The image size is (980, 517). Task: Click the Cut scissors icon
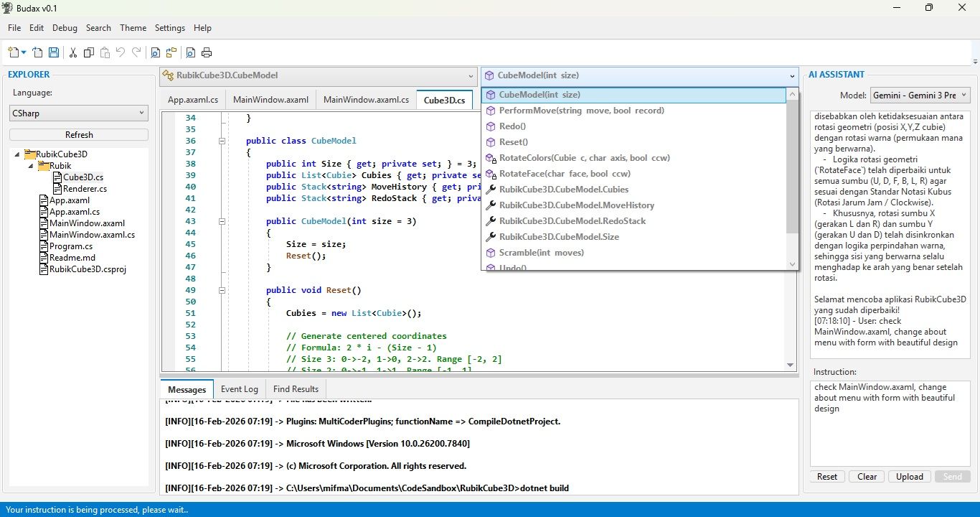click(72, 52)
